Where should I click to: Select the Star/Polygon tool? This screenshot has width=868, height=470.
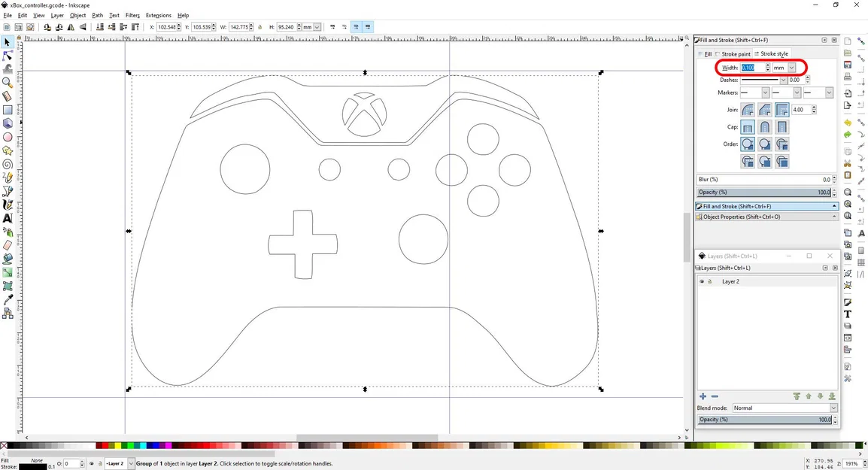pos(8,150)
